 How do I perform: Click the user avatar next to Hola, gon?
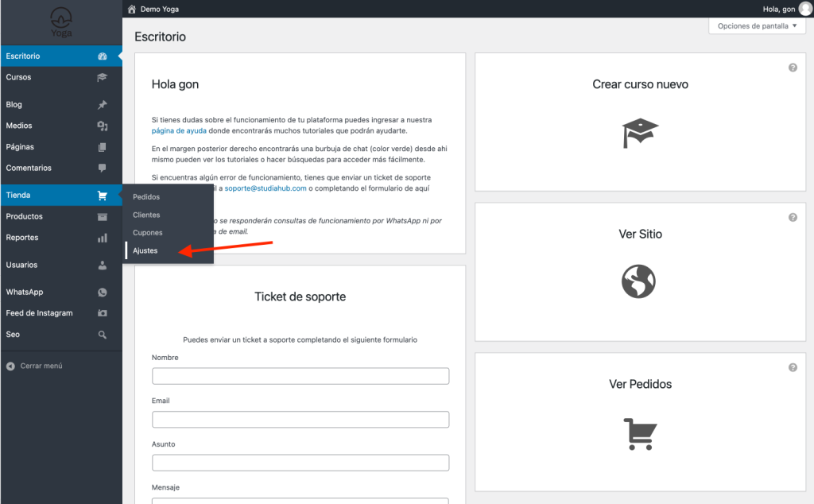pyautogui.click(x=805, y=9)
